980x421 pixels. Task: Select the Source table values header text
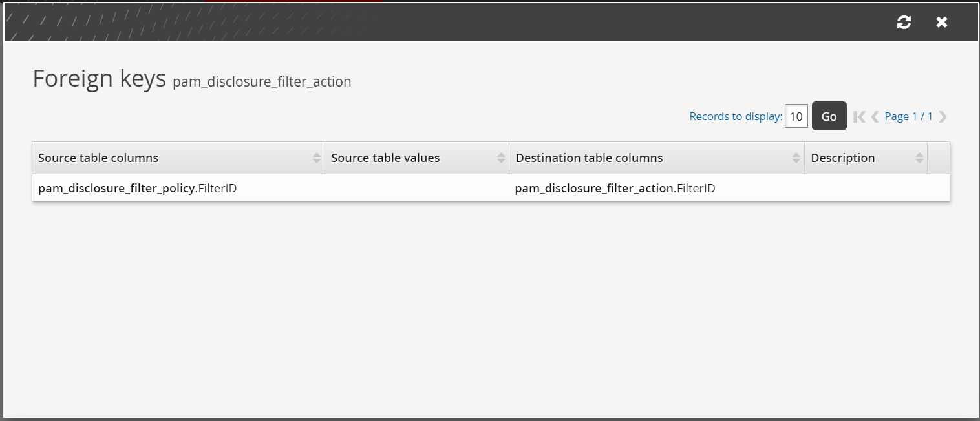(x=385, y=158)
